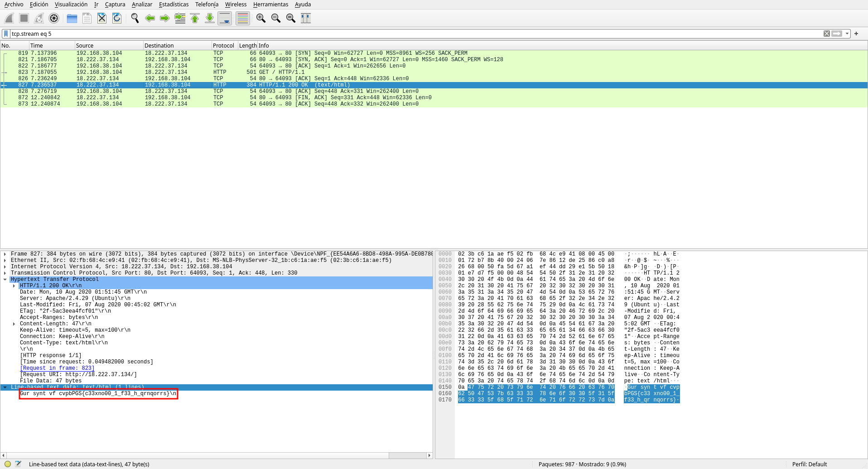The image size is (868, 469).
Task: Open the find packet magnifier tool
Action: pyautogui.click(x=135, y=18)
